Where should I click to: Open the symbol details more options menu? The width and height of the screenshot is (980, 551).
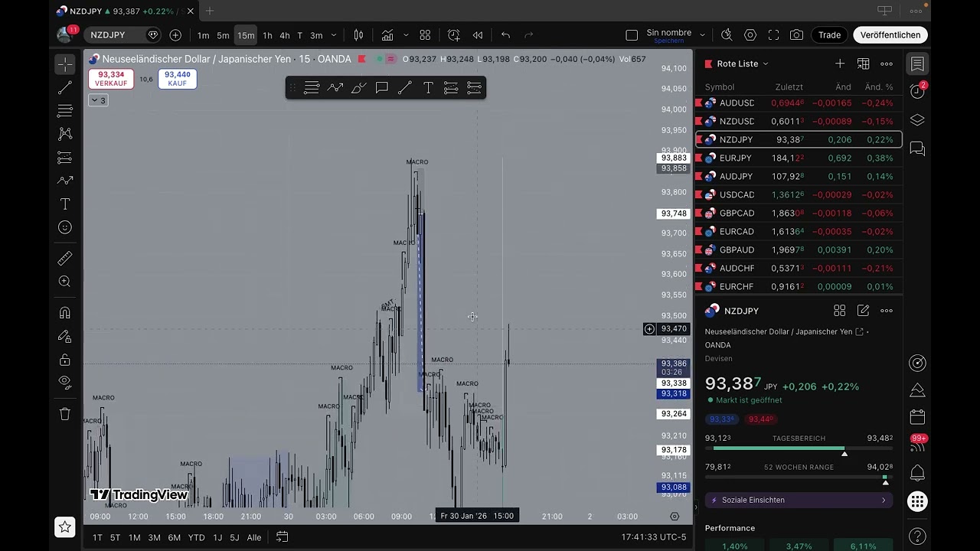pos(887,311)
